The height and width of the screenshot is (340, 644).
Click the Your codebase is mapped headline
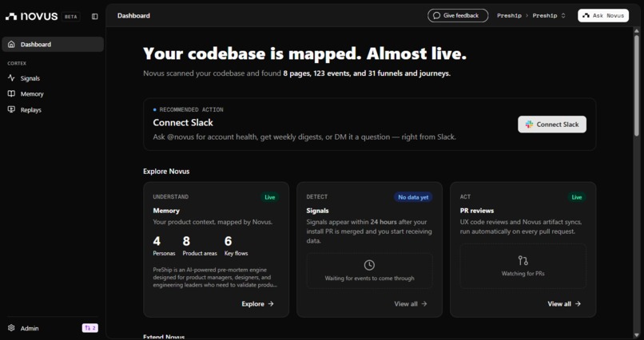(305, 53)
